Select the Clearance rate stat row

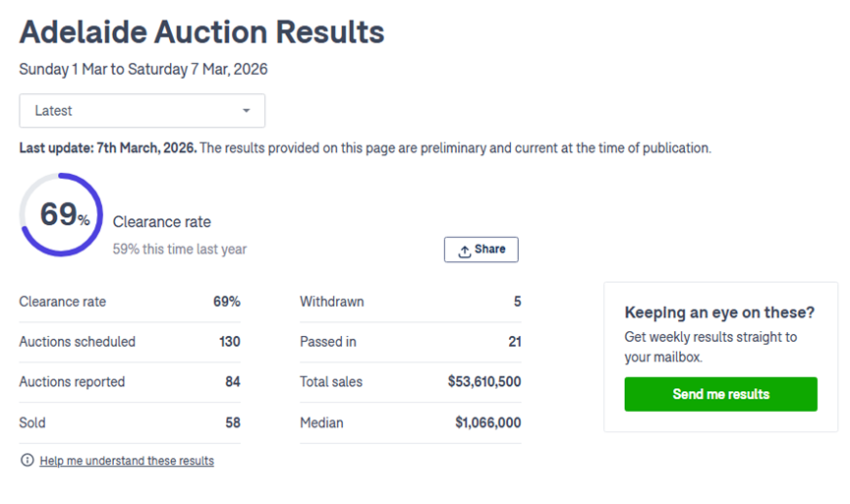tap(129, 302)
